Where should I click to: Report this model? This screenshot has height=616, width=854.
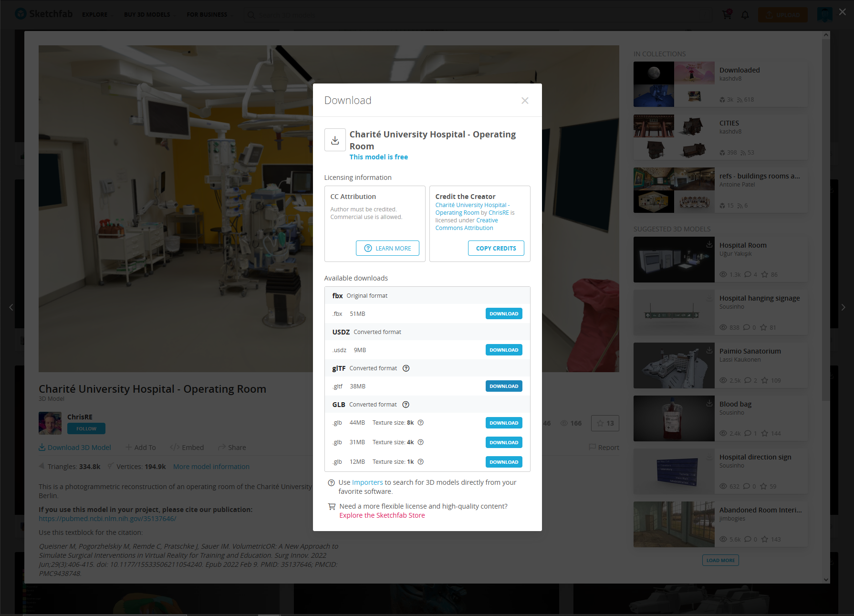pyautogui.click(x=604, y=448)
